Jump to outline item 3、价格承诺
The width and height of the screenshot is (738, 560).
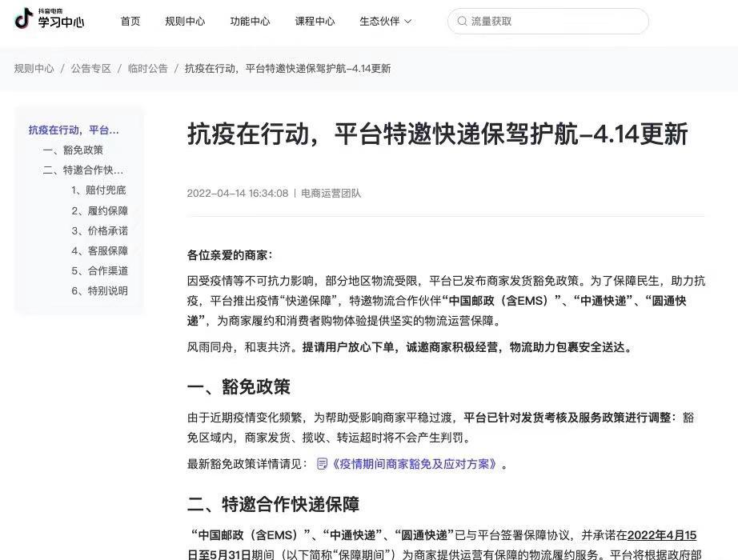click(100, 230)
